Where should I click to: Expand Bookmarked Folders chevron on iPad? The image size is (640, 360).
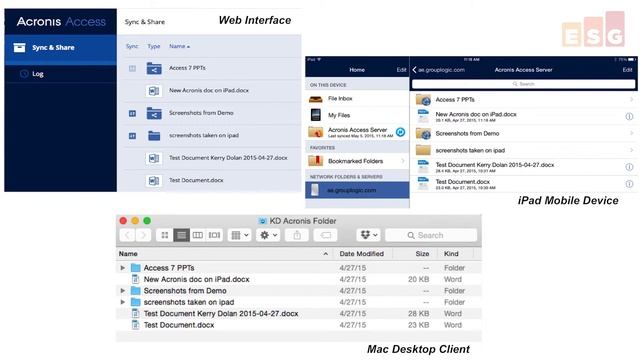pyautogui.click(x=403, y=161)
